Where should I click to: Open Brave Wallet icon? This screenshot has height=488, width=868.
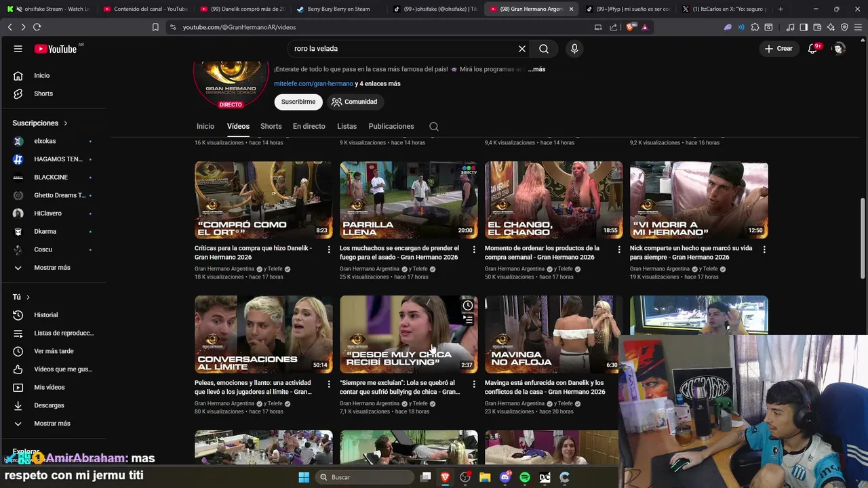[x=817, y=27]
